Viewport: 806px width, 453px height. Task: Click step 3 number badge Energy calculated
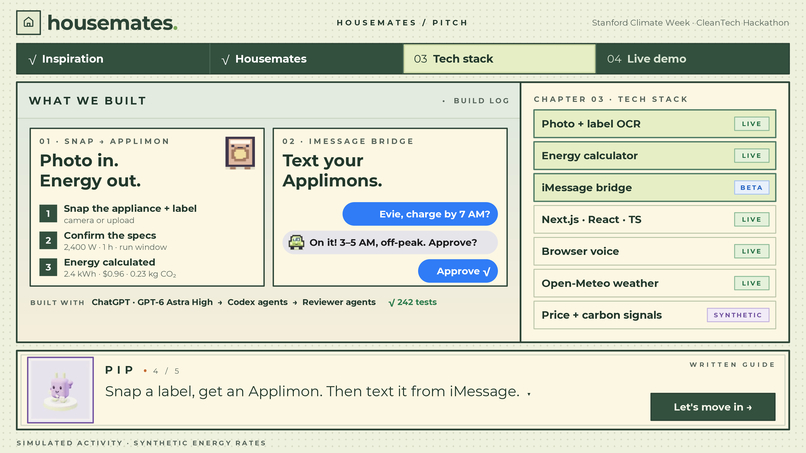click(48, 267)
